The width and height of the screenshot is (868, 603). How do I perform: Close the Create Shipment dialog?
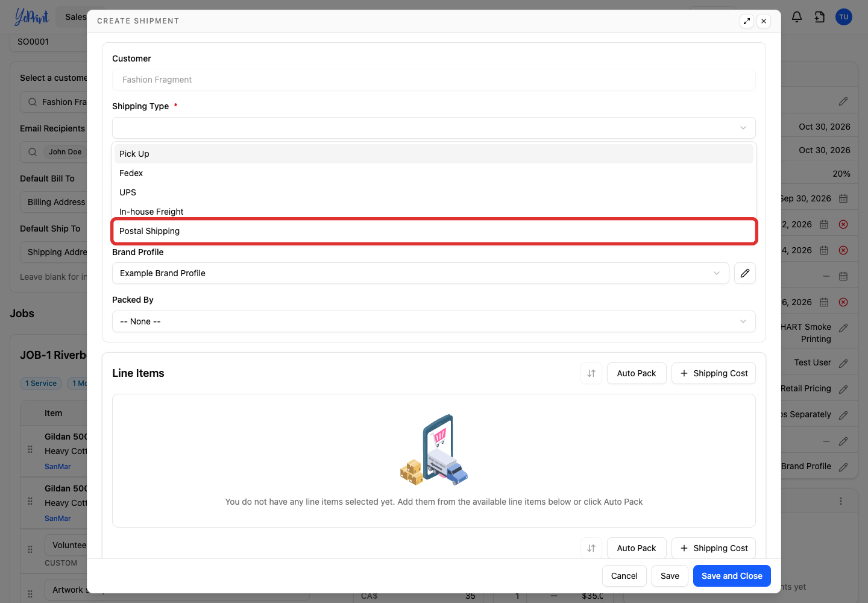[764, 21]
